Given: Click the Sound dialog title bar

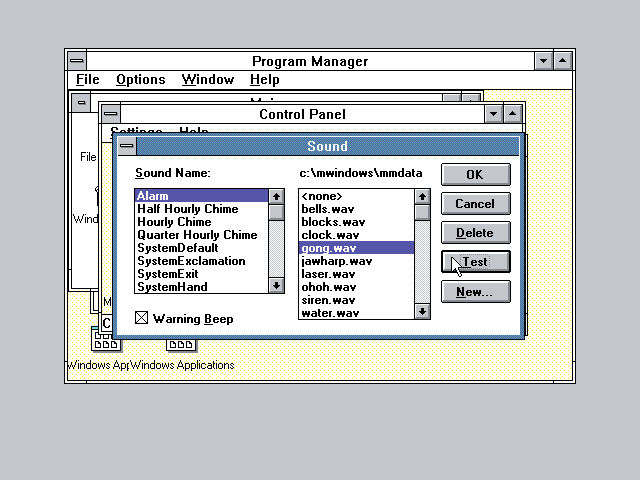Looking at the screenshot, I should click(x=328, y=146).
